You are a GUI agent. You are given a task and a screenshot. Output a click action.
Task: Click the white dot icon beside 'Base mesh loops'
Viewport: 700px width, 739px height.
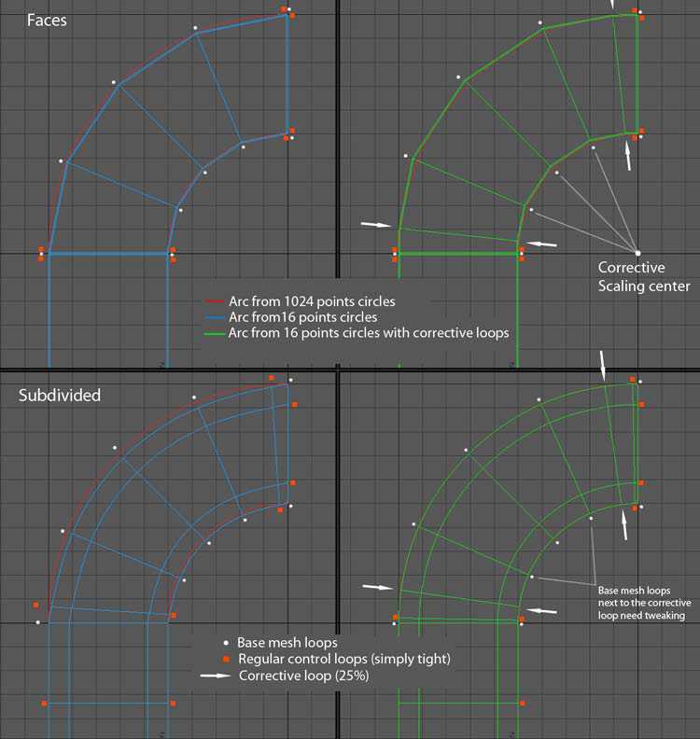click(226, 643)
